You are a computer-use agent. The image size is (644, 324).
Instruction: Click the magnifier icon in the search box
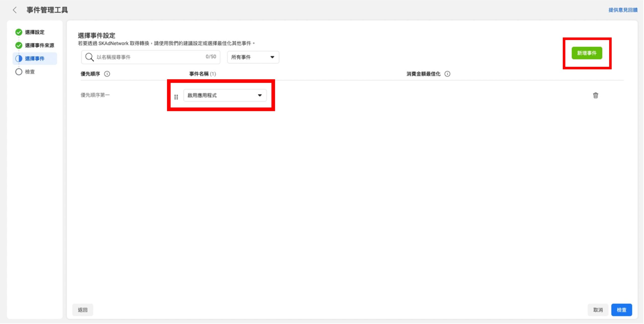click(89, 57)
